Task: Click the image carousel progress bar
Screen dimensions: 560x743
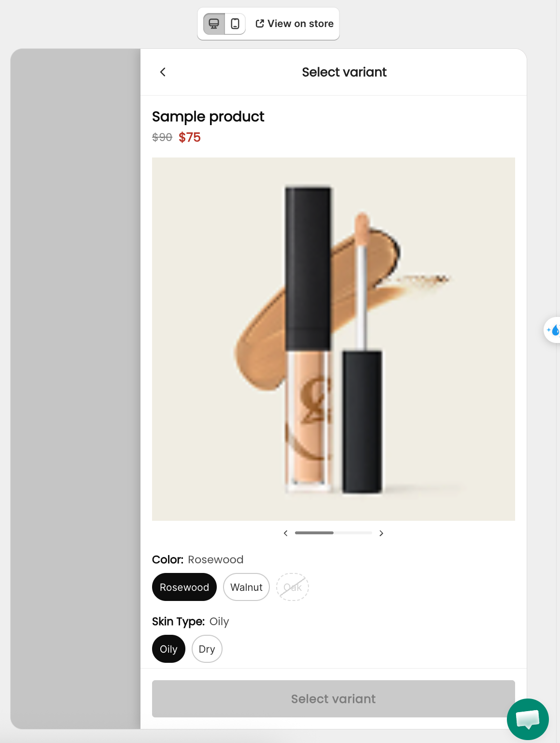Action: point(334,533)
